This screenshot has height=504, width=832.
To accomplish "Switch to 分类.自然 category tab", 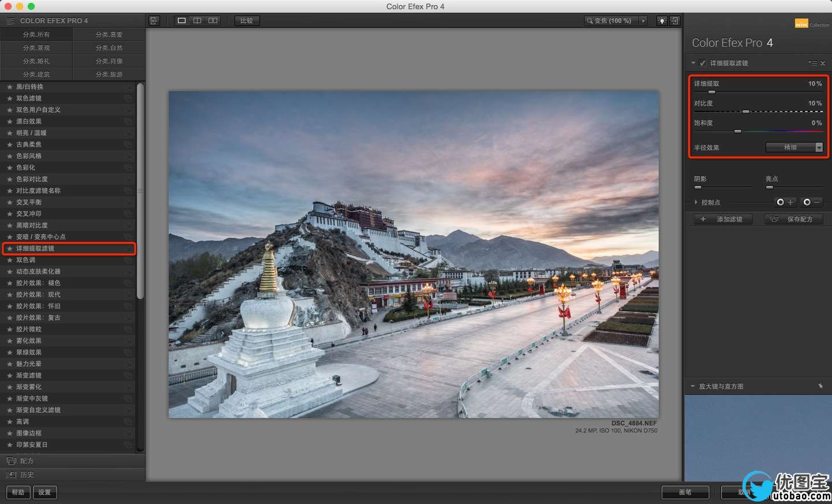I will pyautogui.click(x=109, y=48).
